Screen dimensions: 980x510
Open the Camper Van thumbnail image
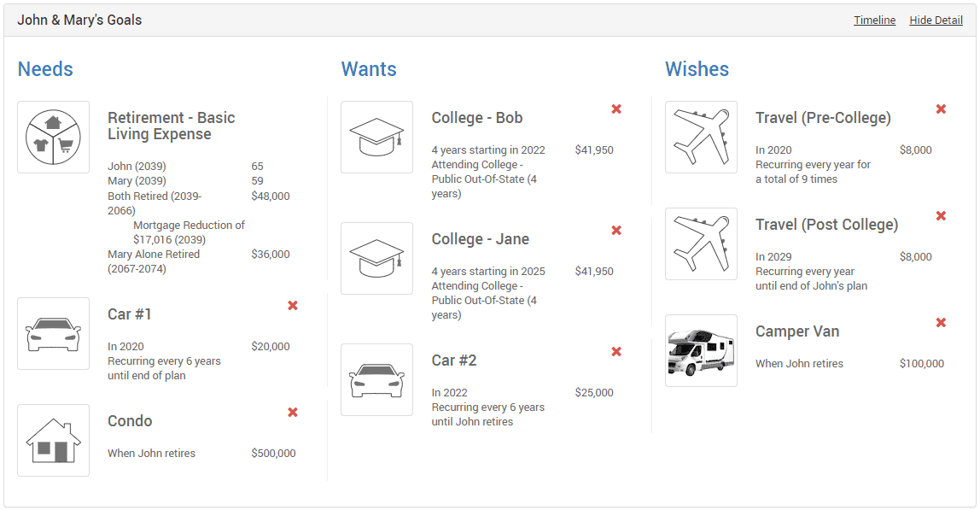(x=701, y=351)
